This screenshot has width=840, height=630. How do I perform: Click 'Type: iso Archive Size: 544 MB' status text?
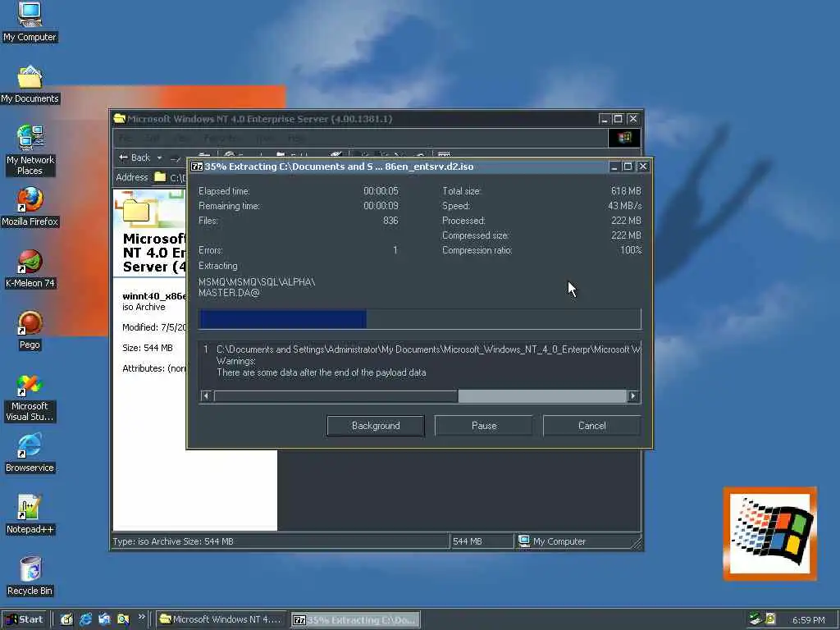pos(173,541)
